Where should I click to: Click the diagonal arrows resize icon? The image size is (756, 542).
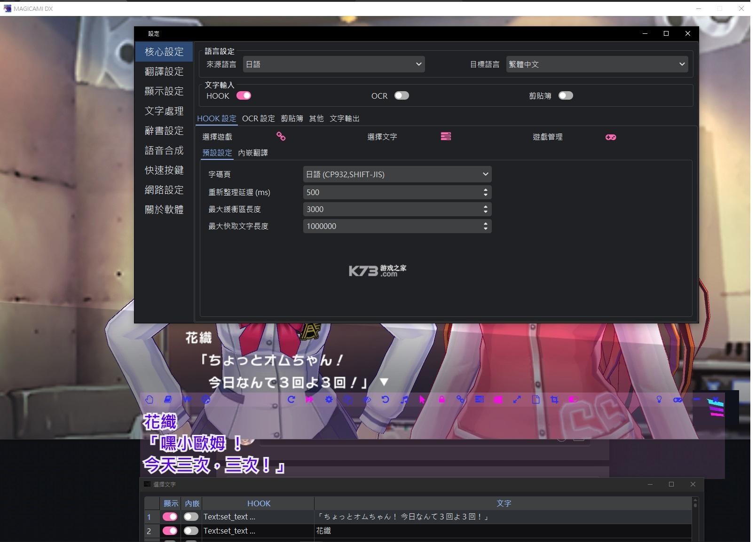[517, 400]
